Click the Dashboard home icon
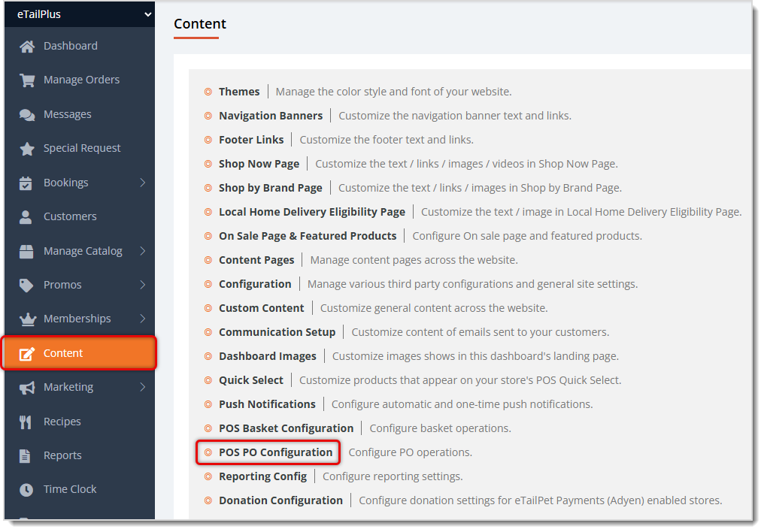 click(27, 47)
